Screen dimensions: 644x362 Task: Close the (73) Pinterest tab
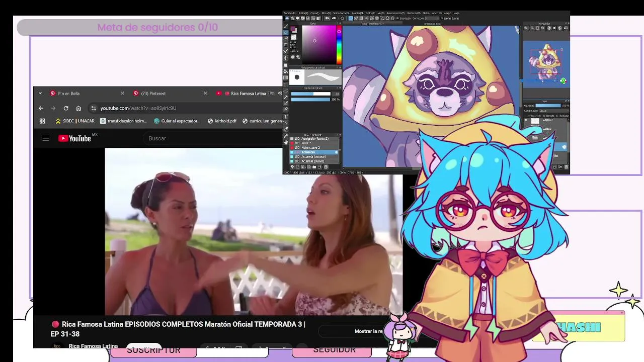pos(205,93)
